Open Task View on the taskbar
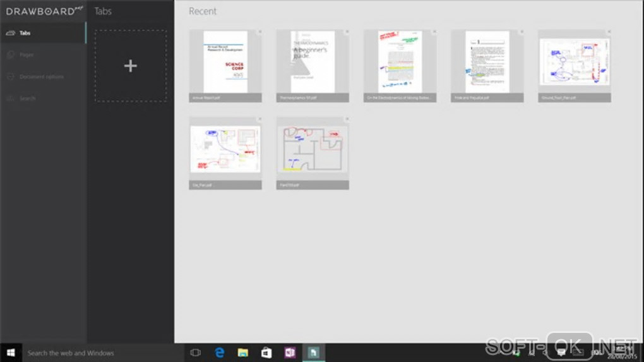The height and width of the screenshot is (362, 644). click(x=196, y=353)
